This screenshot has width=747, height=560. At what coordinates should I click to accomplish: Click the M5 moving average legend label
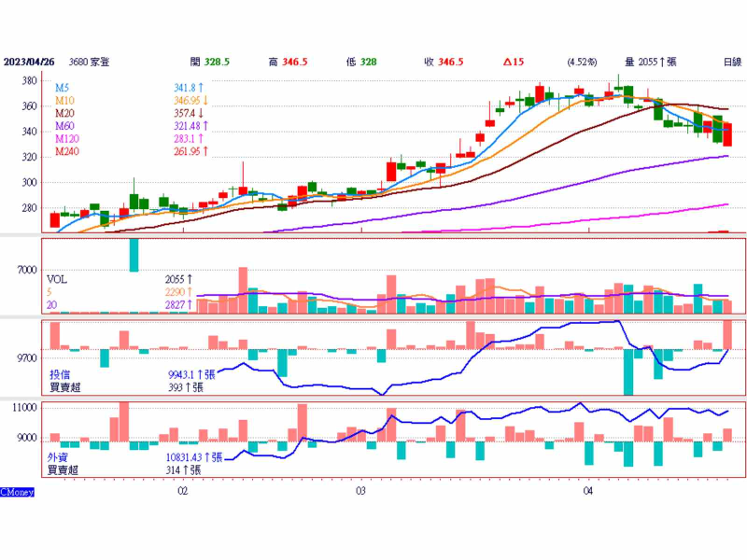63,88
